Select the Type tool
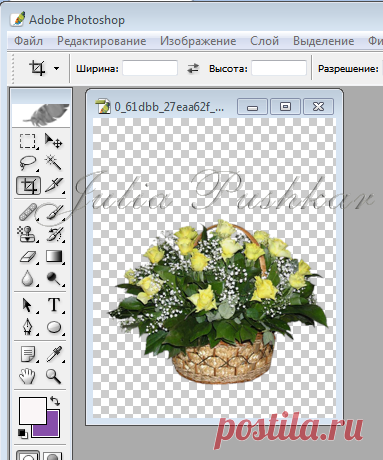This screenshot has height=460, width=383. (x=54, y=305)
